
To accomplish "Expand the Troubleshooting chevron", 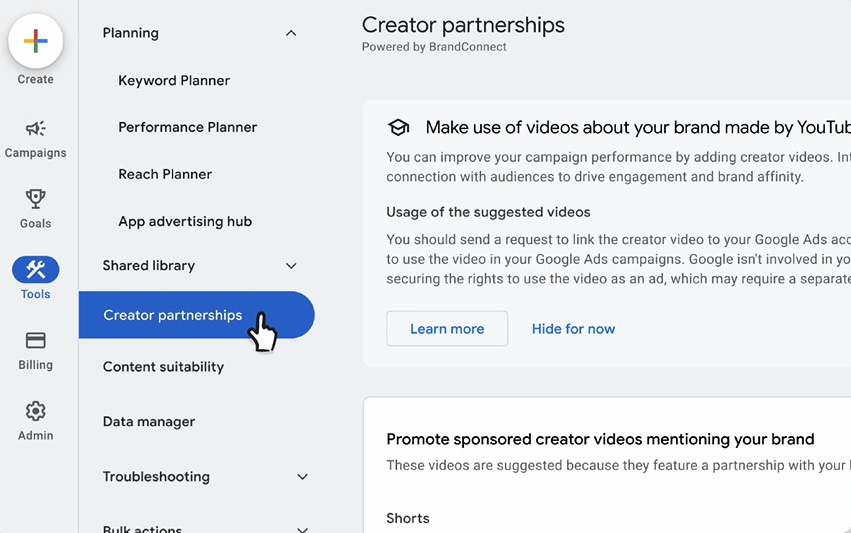I will 302,477.
